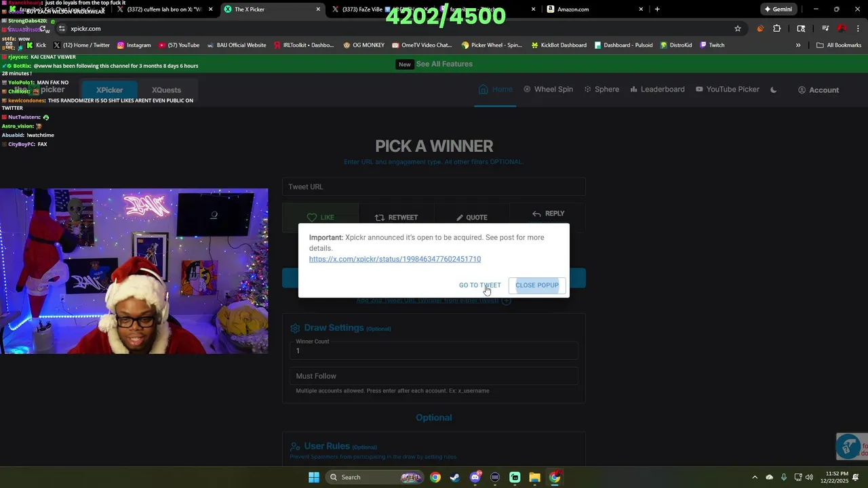868x488 pixels.
Task: Click the taskbar Search box
Action: pyautogui.click(x=374, y=477)
